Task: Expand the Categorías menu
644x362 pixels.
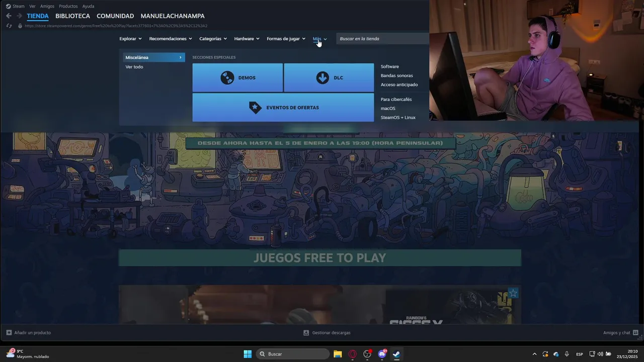Action: coord(213,39)
